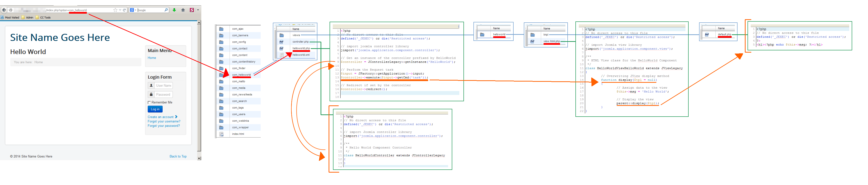Expand the URL history dropdown arrow
Viewport: 868px width, 185px height.
click(x=120, y=10)
